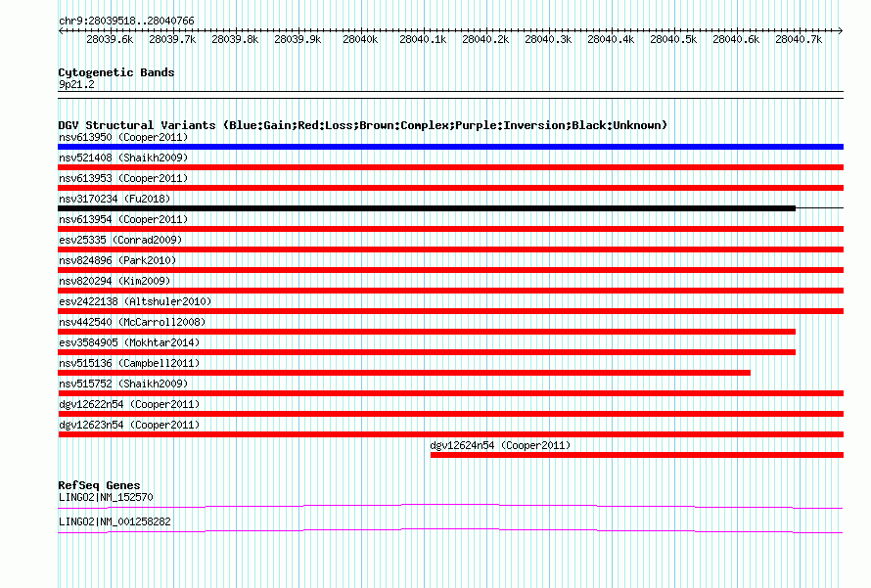Viewport: 871px width, 588px height.
Task: Click the blue nsv613950 gain variant bar
Action: (450, 147)
